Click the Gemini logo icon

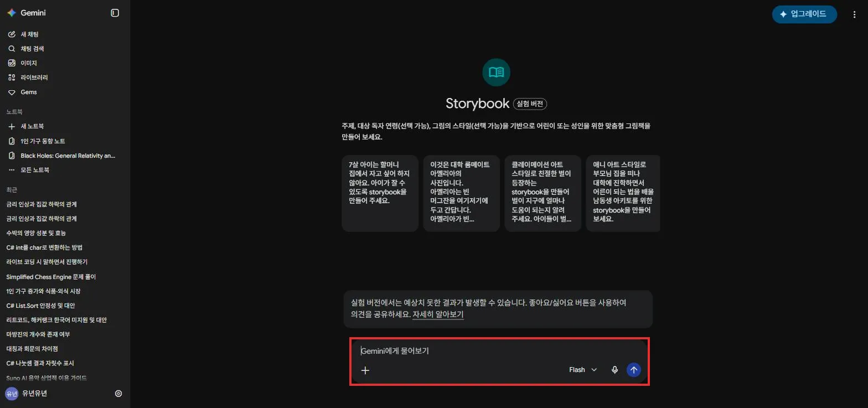click(x=11, y=13)
